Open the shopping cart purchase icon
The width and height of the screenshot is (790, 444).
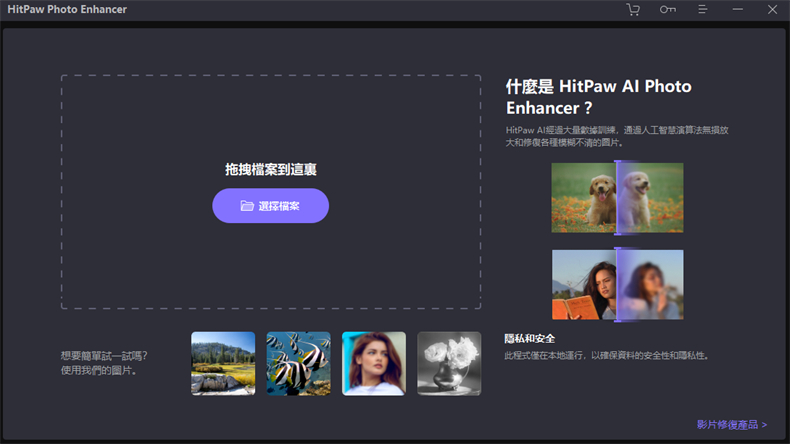pos(633,10)
